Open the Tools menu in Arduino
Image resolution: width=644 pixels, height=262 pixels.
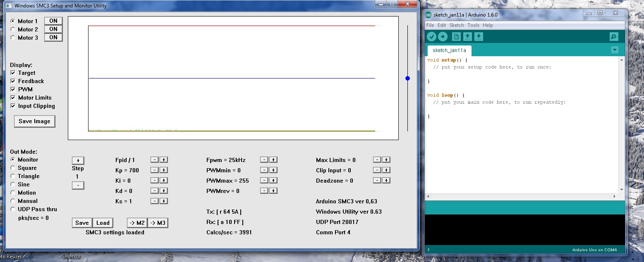(473, 25)
